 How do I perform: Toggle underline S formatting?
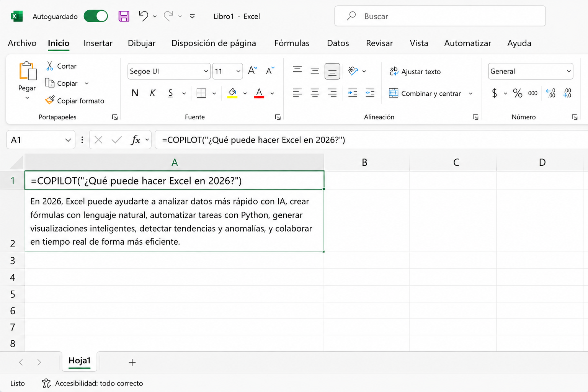(x=170, y=93)
